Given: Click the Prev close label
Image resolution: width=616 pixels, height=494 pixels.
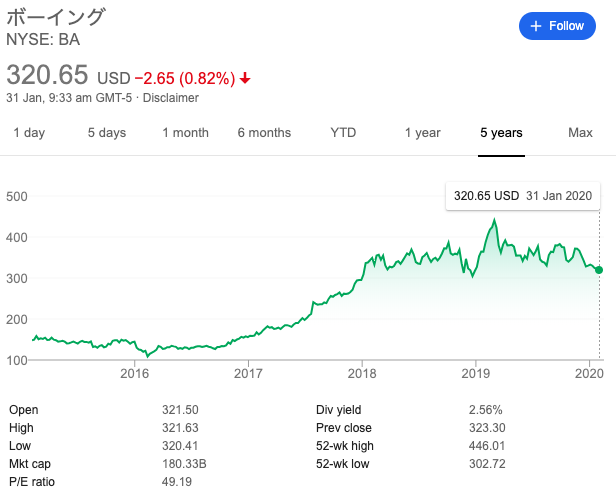Looking at the screenshot, I should 344,428.
